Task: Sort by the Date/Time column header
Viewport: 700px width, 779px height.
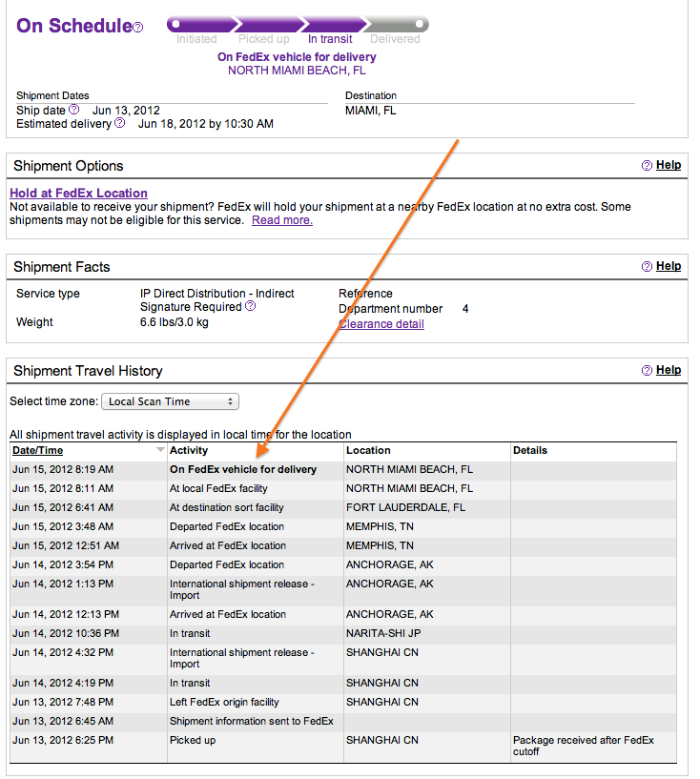Action: click(x=38, y=450)
